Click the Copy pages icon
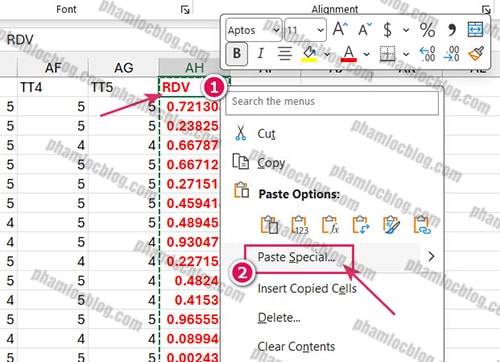 tap(240, 161)
